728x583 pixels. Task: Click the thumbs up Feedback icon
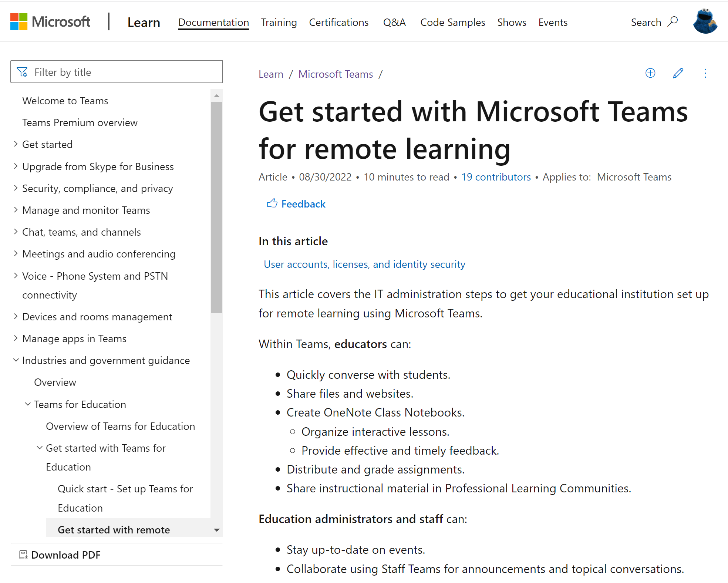pyautogui.click(x=271, y=204)
